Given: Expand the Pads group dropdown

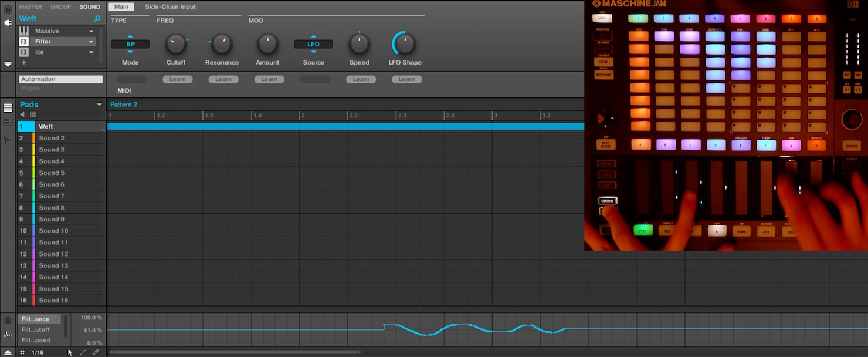Looking at the screenshot, I should tap(99, 105).
